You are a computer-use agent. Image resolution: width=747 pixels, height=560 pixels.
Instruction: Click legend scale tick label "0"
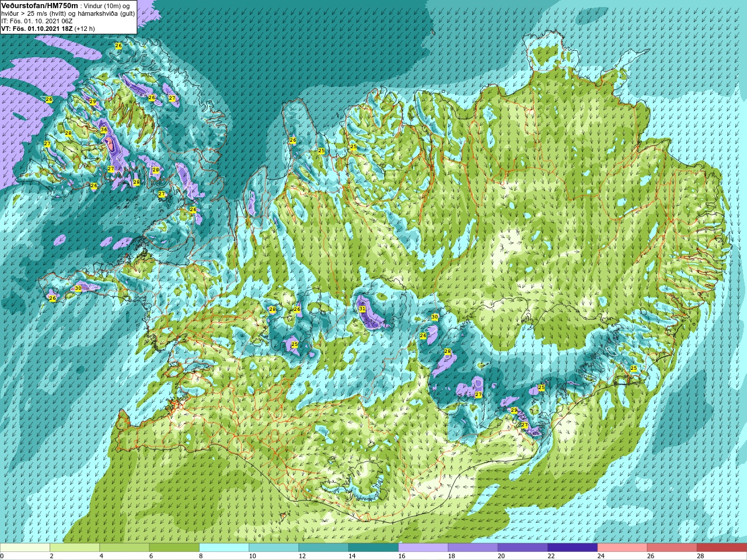2,556
